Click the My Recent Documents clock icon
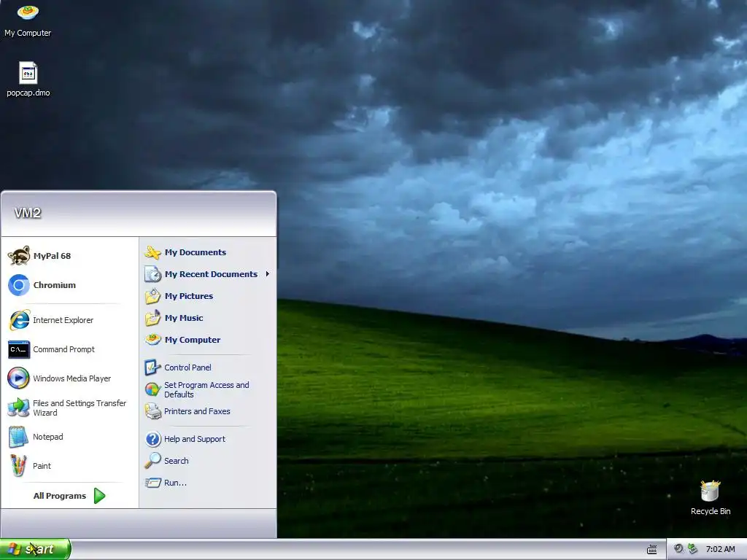747x560 pixels. (153, 274)
